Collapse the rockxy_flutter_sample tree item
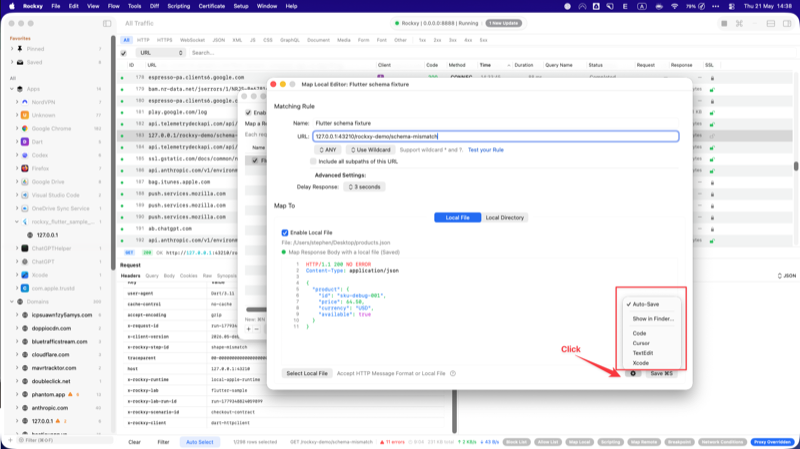The height and width of the screenshot is (449, 800). tap(17, 222)
